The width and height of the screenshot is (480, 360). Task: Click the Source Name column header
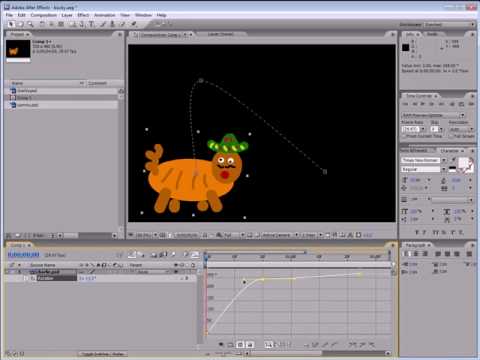coord(43,265)
